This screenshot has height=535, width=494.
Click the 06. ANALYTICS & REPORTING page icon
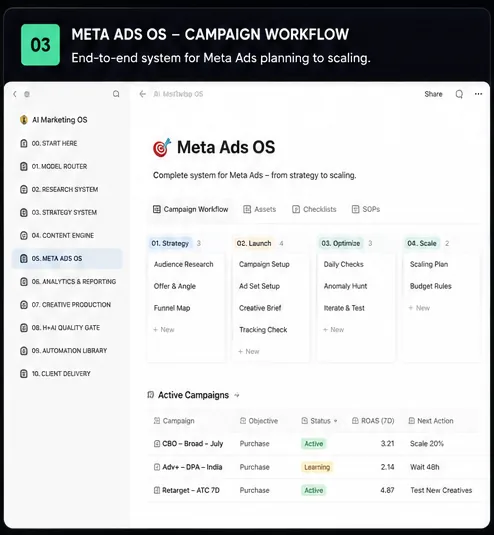pyautogui.click(x=24, y=282)
